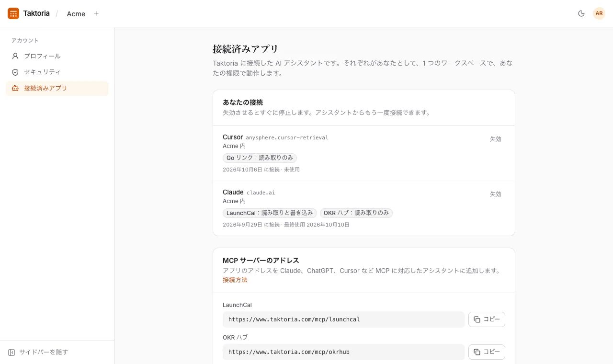
Task: Click the OKR ハブ：読み取りのみ badge
Action: pyautogui.click(x=356, y=213)
